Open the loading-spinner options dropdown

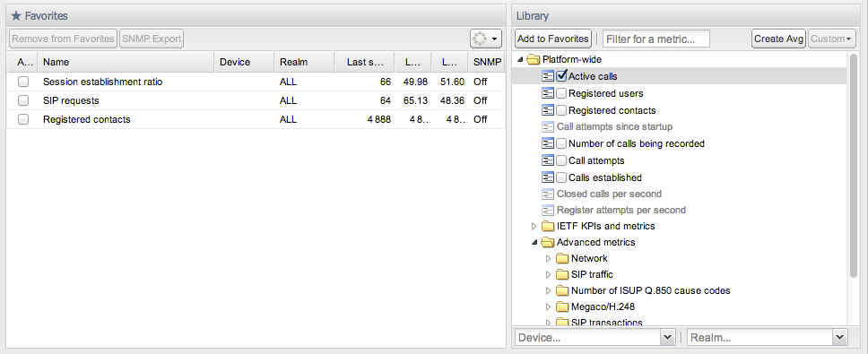pyautogui.click(x=486, y=39)
